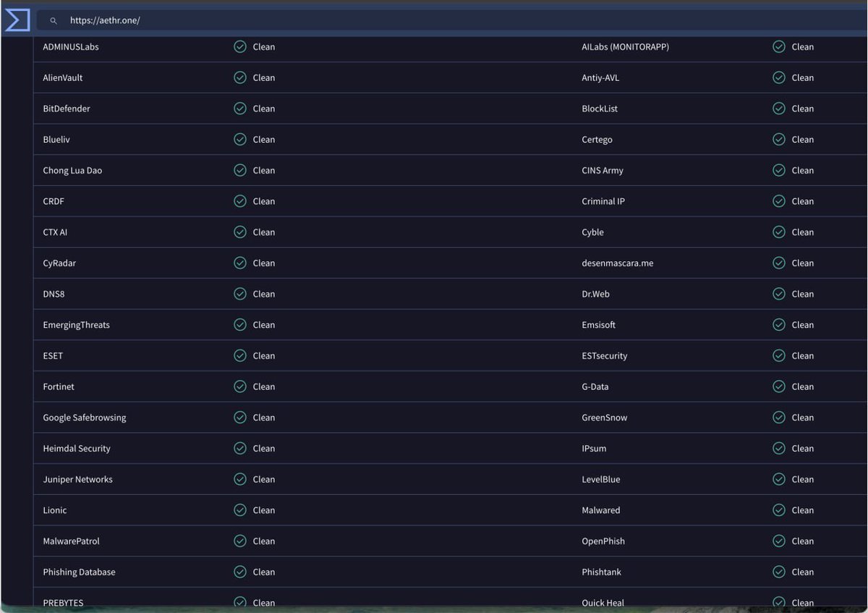Click the check icon in Antiy-AVL row
Image resolution: width=868 pixels, height=613 pixels.
point(779,77)
